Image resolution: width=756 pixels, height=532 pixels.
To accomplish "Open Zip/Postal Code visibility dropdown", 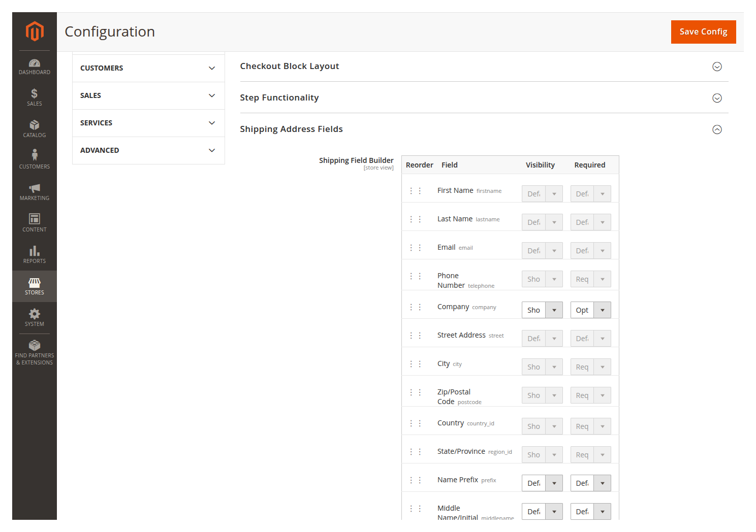I will (542, 395).
